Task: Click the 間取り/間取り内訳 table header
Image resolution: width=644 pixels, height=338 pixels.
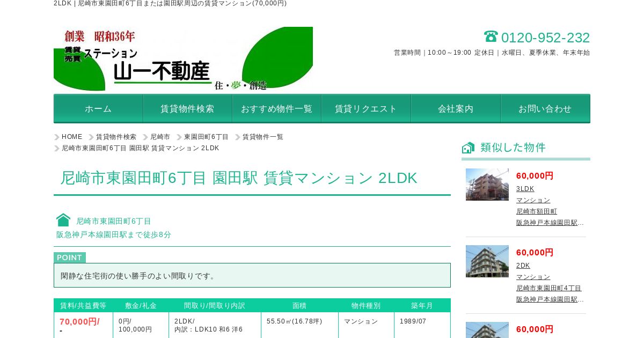Action: [x=215, y=305]
